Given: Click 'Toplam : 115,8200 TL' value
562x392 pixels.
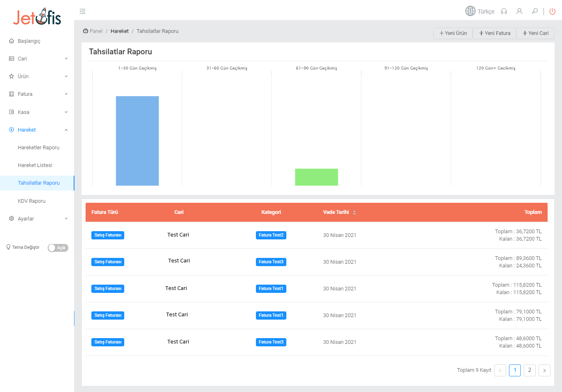Looking at the screenshot, I should pos(517,285).
